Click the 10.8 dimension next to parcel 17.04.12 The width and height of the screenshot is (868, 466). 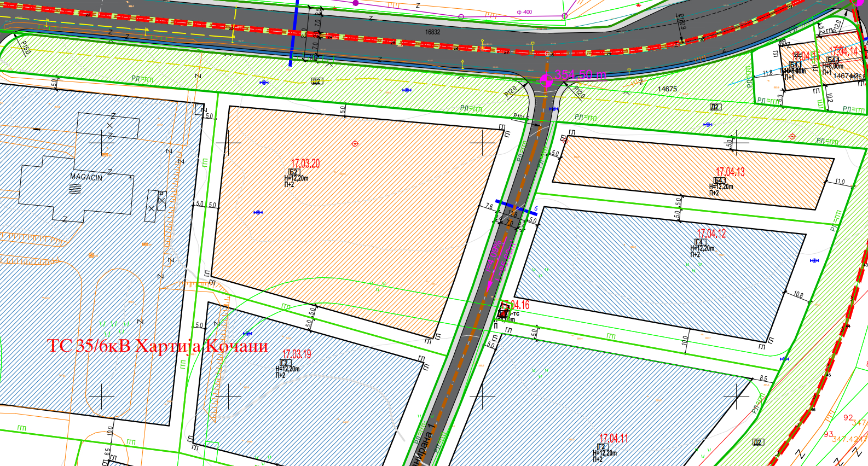click(x=798, y=294)
